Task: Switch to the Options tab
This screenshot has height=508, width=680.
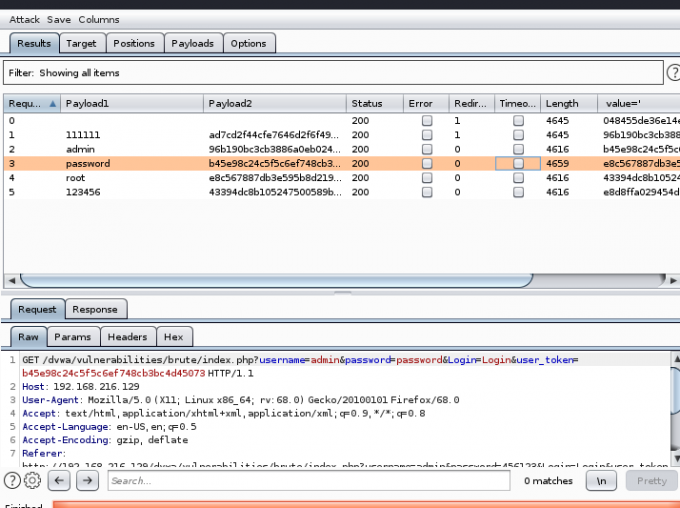Action: coord(248,43)
